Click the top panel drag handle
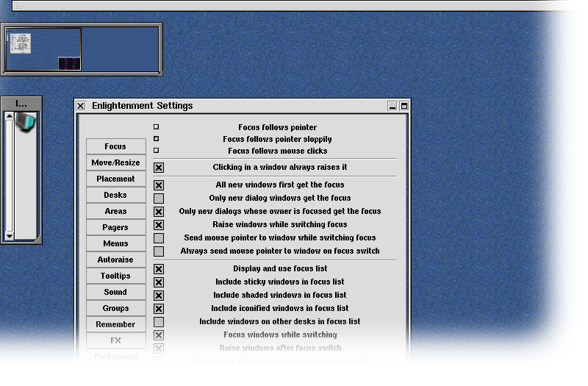Image resolution: width=588 pixels, height=386 pixels. (x=18, y=7)
